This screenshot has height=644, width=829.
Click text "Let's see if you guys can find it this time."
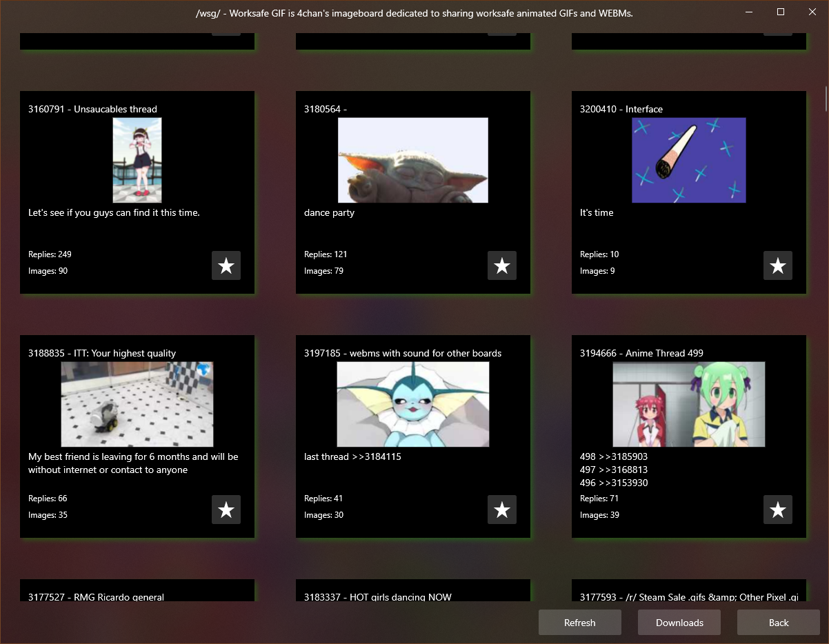(114, 212)
